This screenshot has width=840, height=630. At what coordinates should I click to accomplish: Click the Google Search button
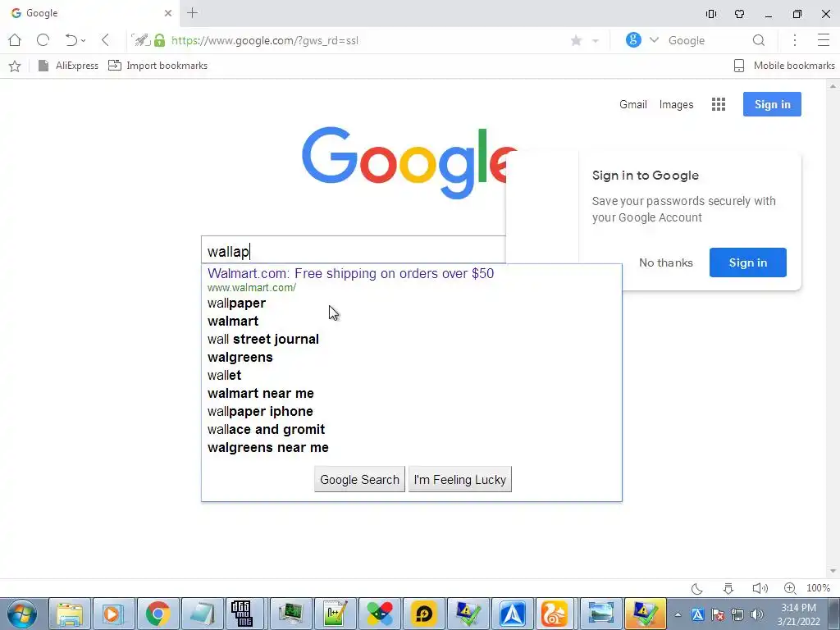click(x=359, y=479)
